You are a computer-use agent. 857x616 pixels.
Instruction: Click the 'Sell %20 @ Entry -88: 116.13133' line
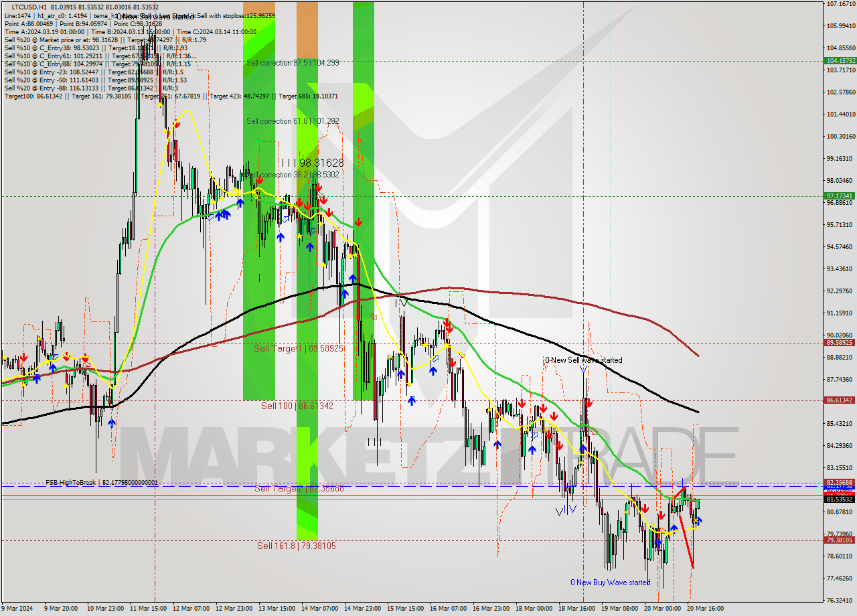pos(90,88)
